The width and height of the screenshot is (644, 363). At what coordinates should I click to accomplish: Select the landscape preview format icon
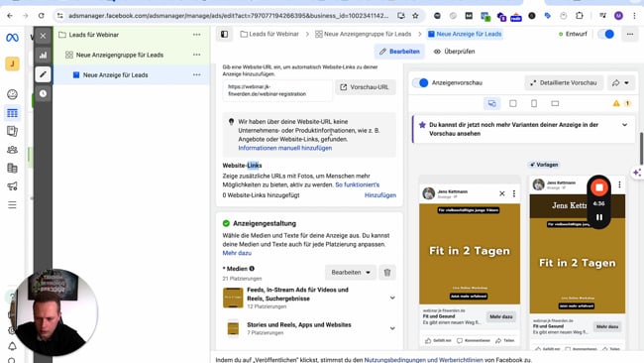click(555, 103)
